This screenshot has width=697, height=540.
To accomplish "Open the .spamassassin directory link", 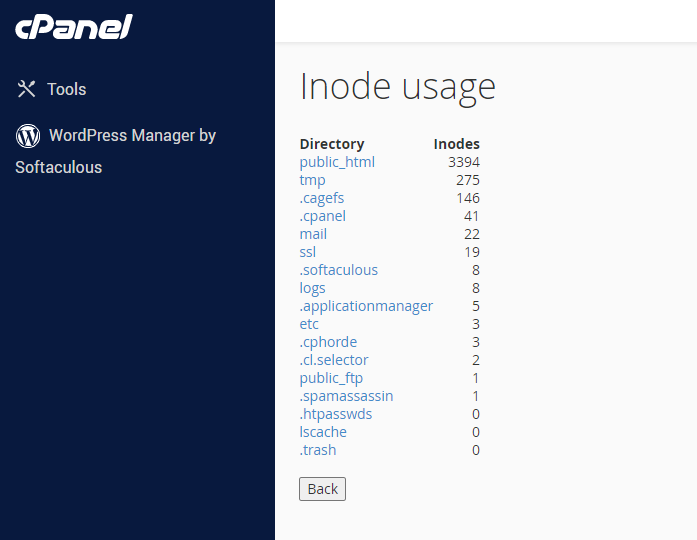I will pos(346,396).
